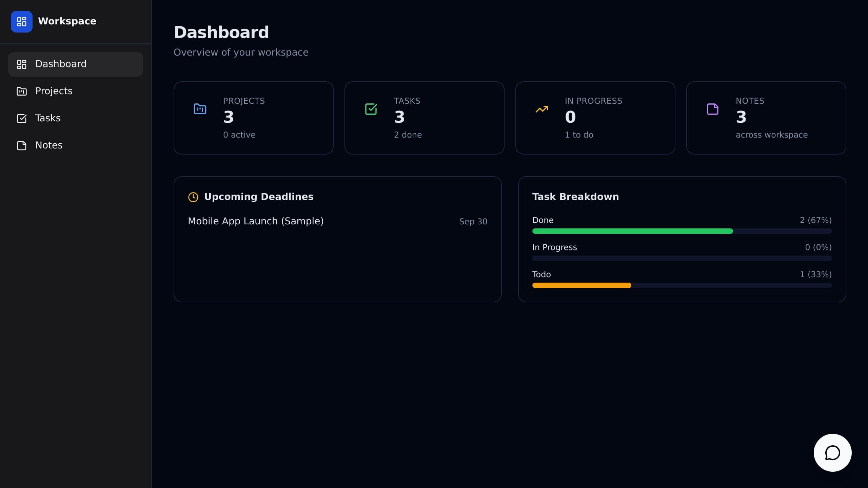Click the '0 active' text
The image size is (868, 488).
tap(239, 135)
